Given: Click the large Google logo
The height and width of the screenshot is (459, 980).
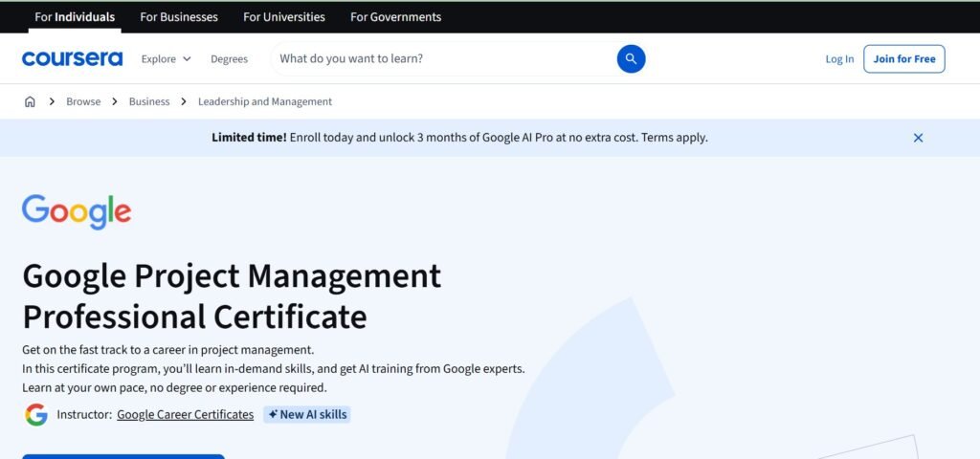Looking at the screenshot, I should click(77, 211).
